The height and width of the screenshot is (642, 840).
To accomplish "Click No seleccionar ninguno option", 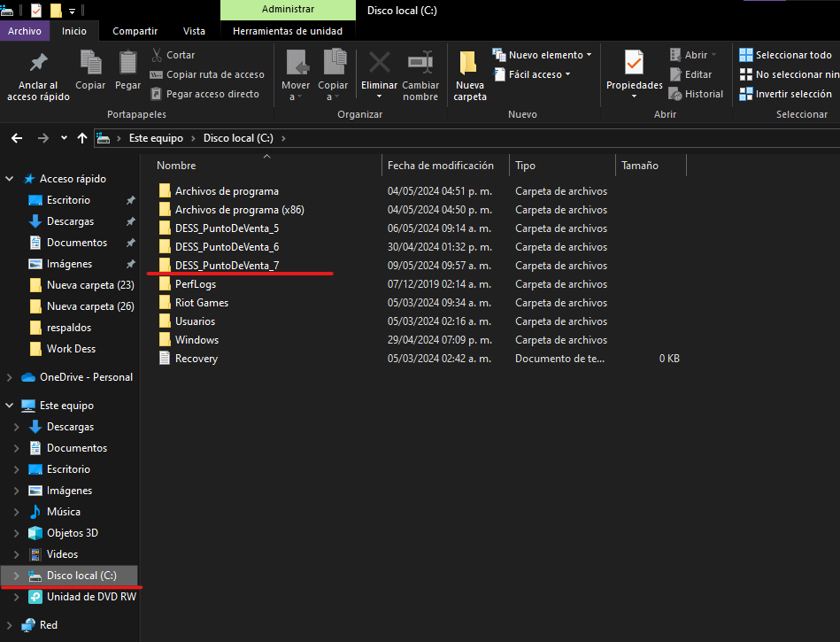I will 790,74.
